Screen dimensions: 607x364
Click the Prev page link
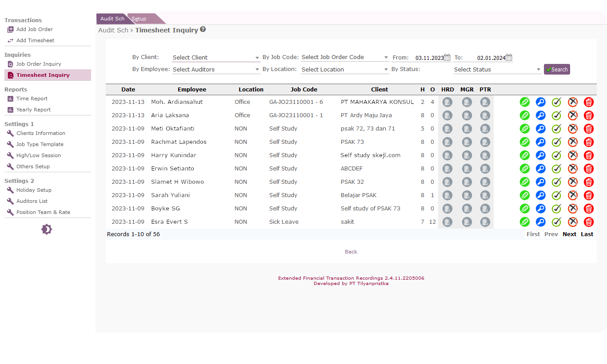click(551, 234)
